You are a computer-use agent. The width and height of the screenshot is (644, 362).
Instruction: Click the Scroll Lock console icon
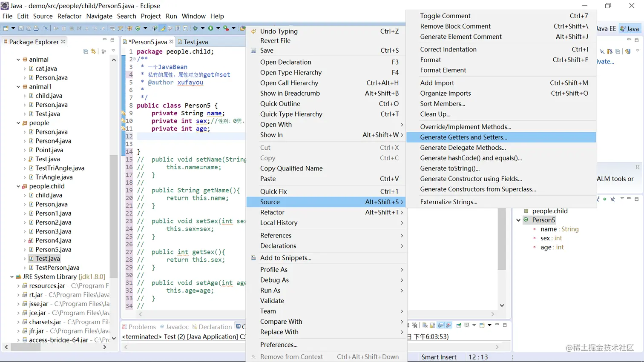click(432, 325)
